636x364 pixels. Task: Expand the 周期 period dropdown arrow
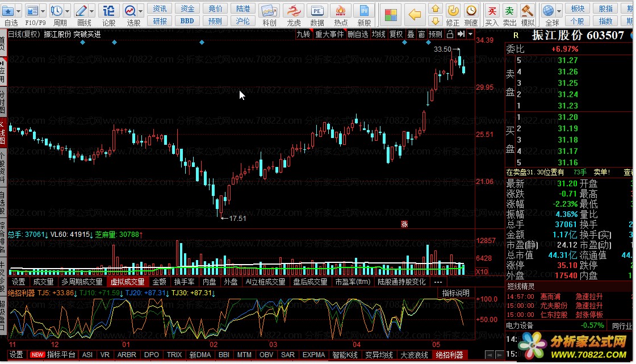pos(68,11)
